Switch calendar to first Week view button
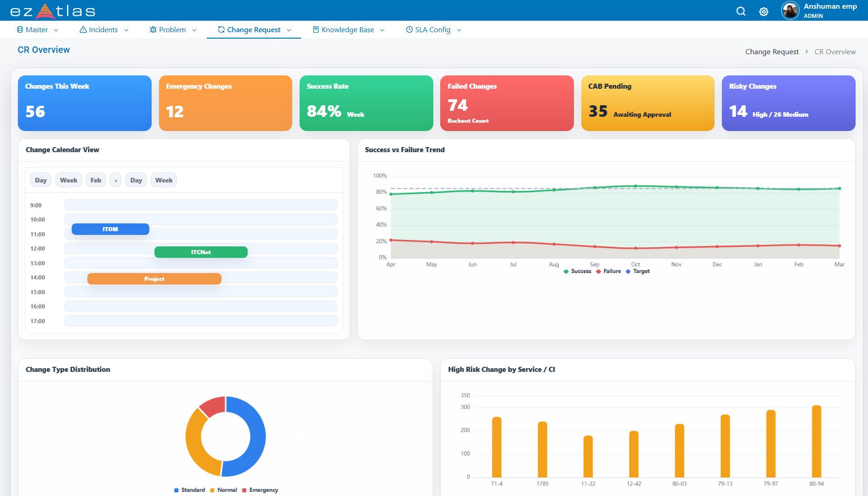The width and height of the screenshot is (868, 496). 68,180
